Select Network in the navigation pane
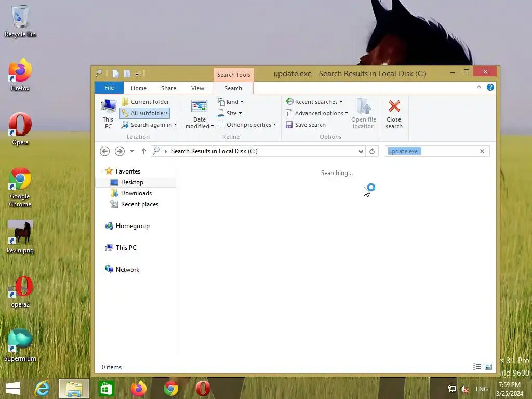The image size is (532, 399). click(122, 270)
